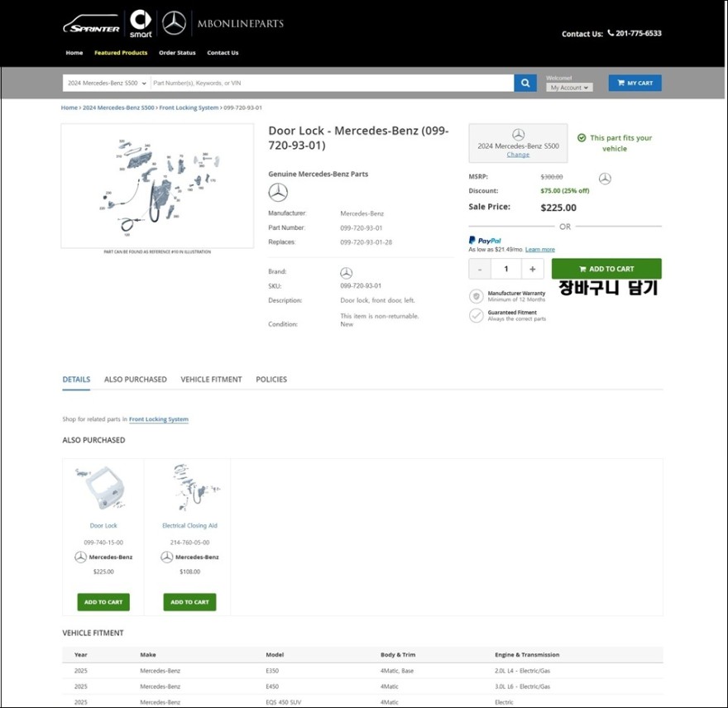Click the Mercedes logo under Genuine Parts

click(x=278, y=192)
